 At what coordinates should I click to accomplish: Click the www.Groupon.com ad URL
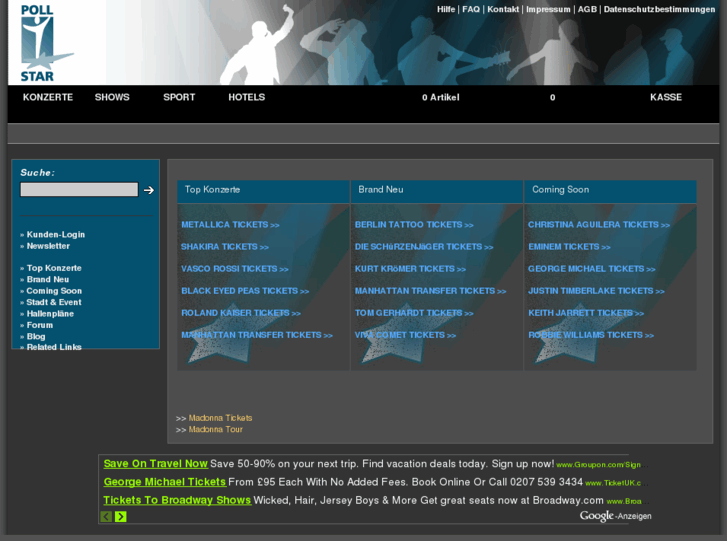(x=598, y=465)
